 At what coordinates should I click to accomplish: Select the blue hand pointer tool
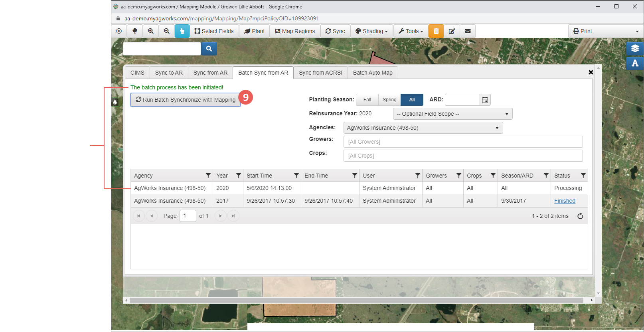(182, 31)
